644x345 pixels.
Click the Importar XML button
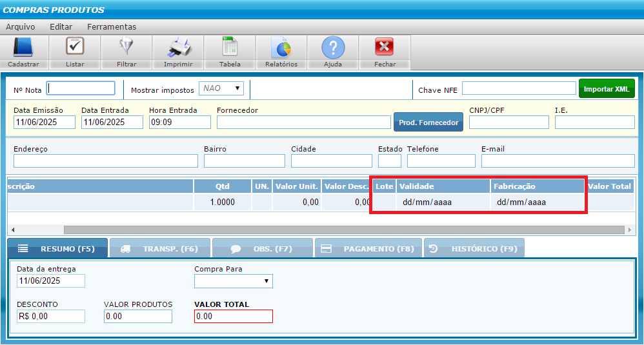tap(607, 89)
